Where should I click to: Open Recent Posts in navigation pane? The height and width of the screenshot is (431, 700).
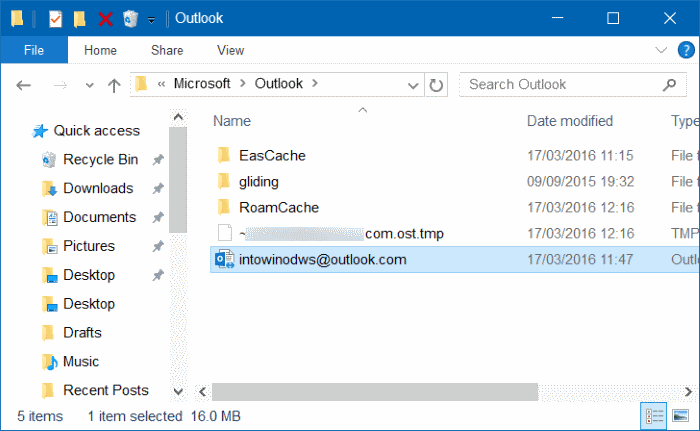click(106, 390)
